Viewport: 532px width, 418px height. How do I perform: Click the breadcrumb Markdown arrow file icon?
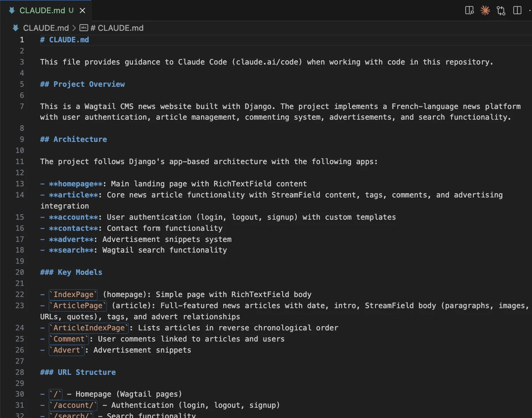click(15, 28)
